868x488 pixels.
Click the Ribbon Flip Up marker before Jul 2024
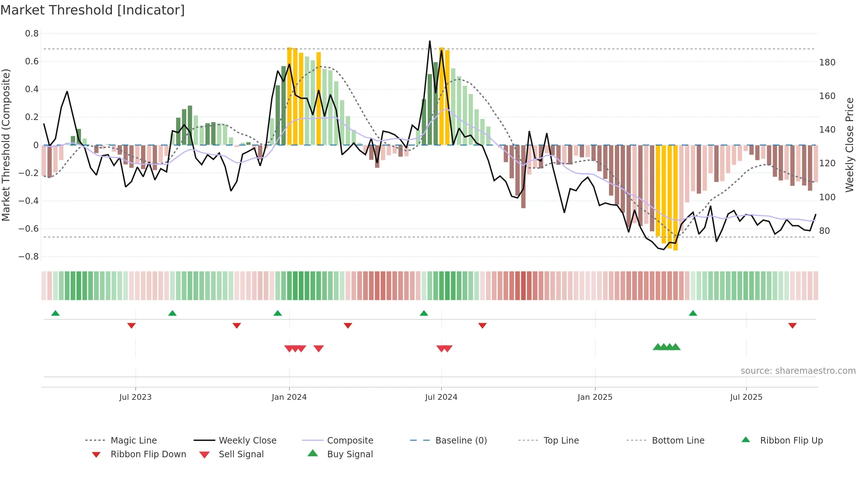[x=424, y=313]
